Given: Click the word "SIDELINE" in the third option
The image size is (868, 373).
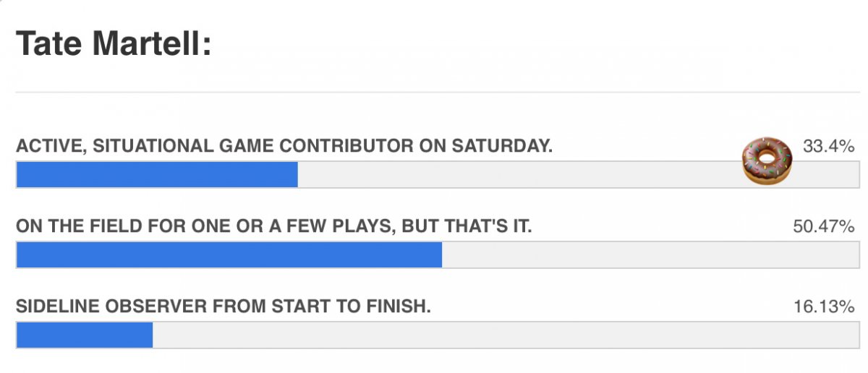Looking at the screenshot, I should click(x=57, y=306).
